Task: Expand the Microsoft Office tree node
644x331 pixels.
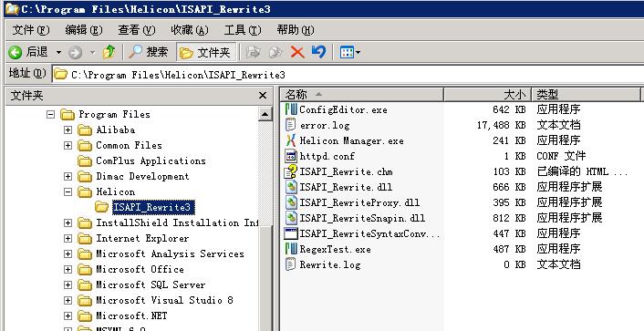Action: point(68,269)
